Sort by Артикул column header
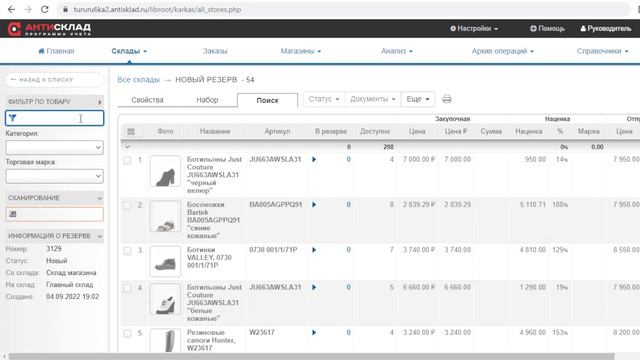 point(277,131)
